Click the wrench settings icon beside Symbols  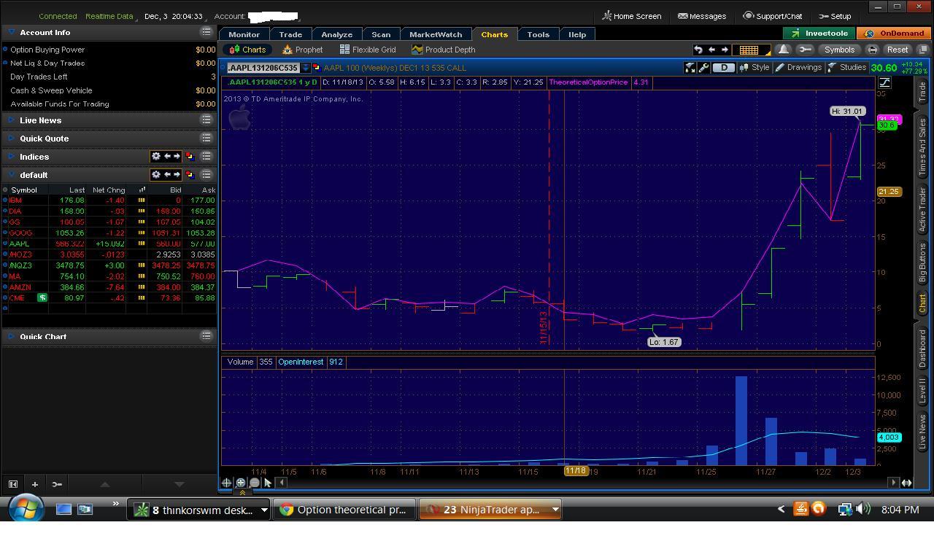(x=805, y=50)
